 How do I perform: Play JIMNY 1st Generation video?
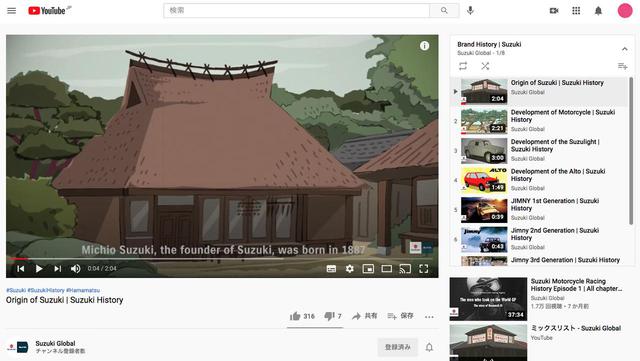coord(539,209)
